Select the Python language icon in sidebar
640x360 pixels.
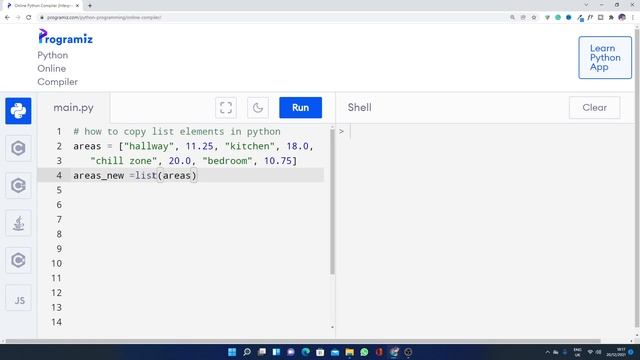click(18, 111)
